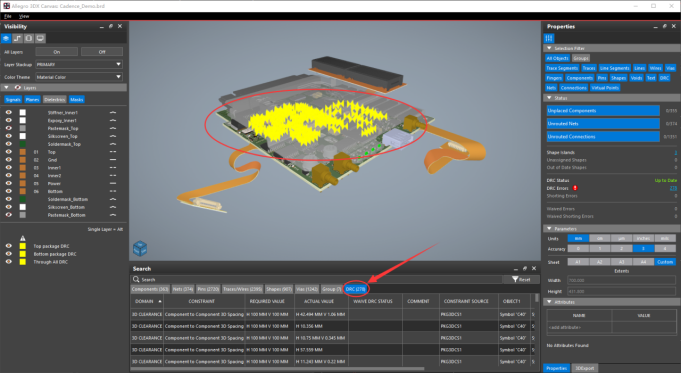681x373 pixels.
Task: Click the Allegro app icon in title bar
Action: (6, 6)
